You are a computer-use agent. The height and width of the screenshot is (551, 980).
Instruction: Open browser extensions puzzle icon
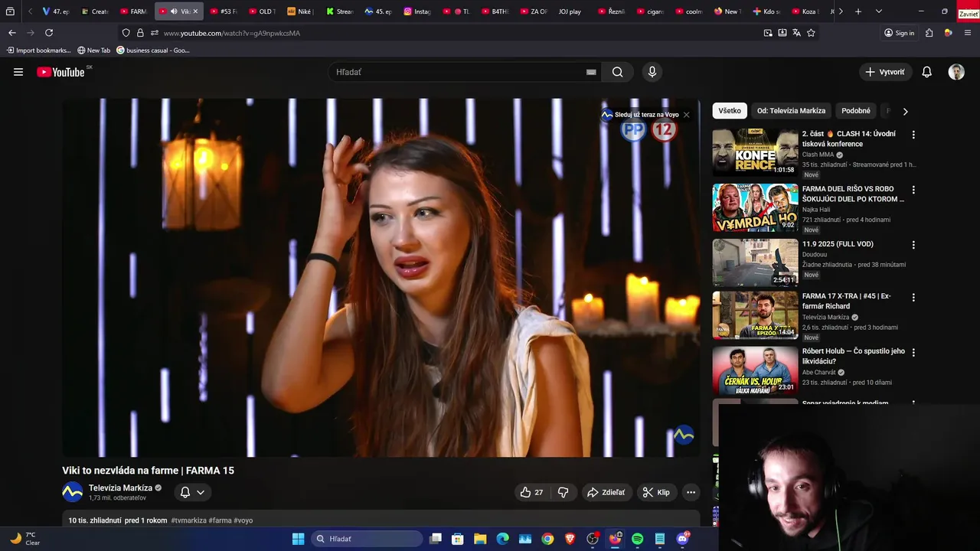pyautogui.click(x=929, y=33)
